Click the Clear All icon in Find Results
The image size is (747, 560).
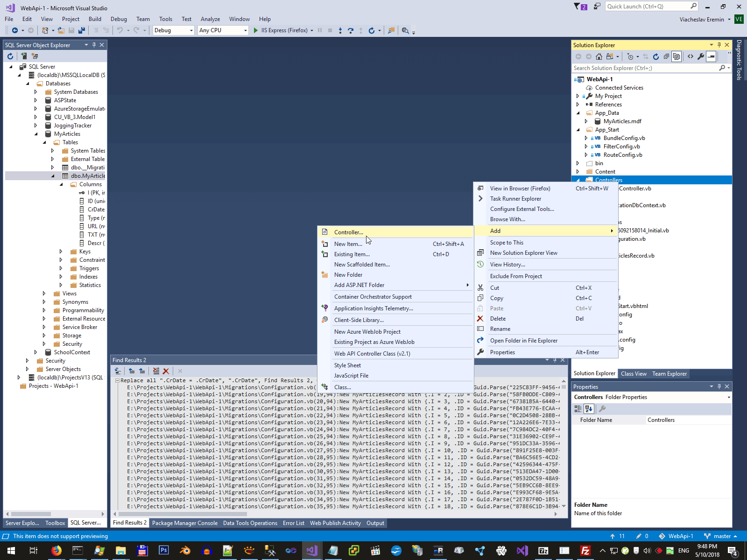pyautogui.click(x=156, y=371)
